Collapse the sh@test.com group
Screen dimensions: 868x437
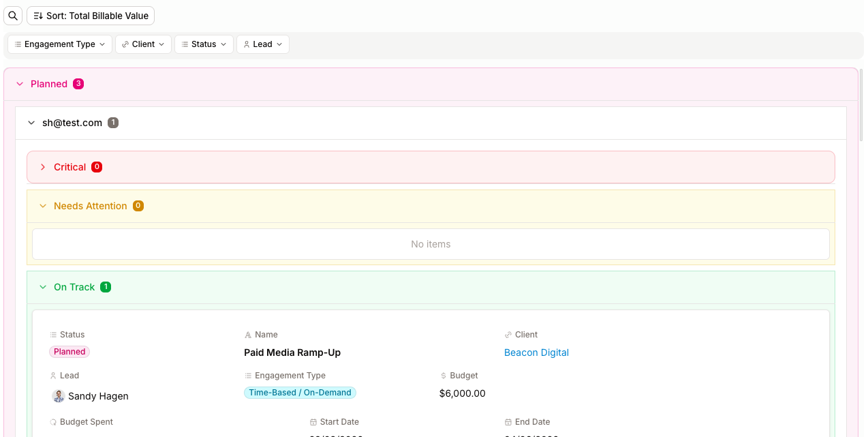coord(31,123)
